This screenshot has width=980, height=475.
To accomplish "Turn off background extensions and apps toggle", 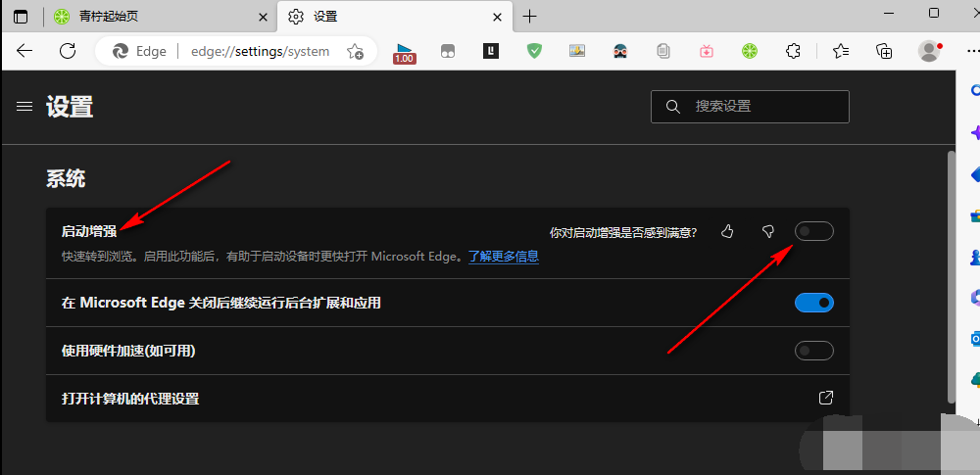I will pyautogui.click(x=814, y=304).
